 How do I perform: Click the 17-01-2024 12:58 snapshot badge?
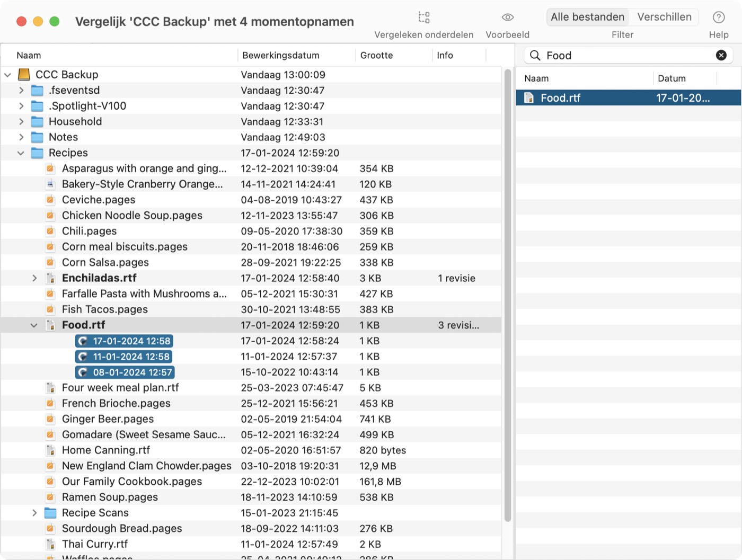coord(125,341)
